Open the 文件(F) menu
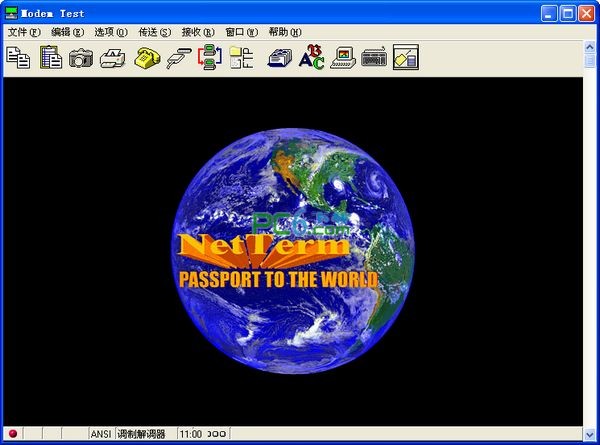 (24, 32)
